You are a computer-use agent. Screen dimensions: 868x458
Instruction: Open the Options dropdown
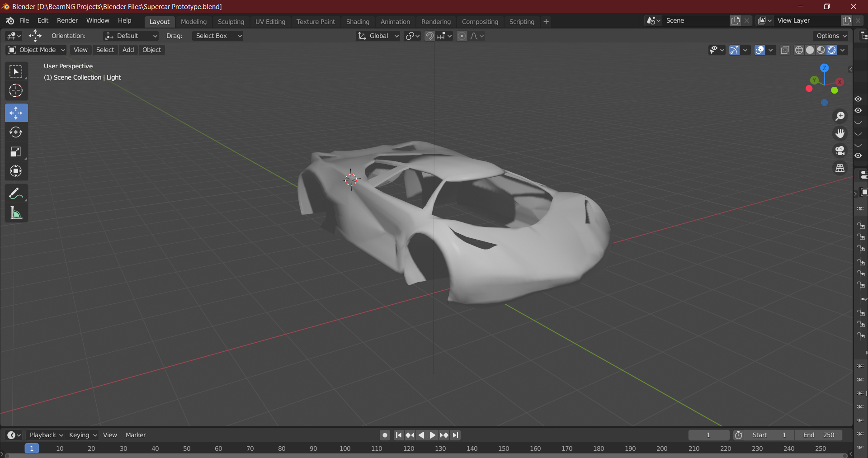(x=831, y=36)
